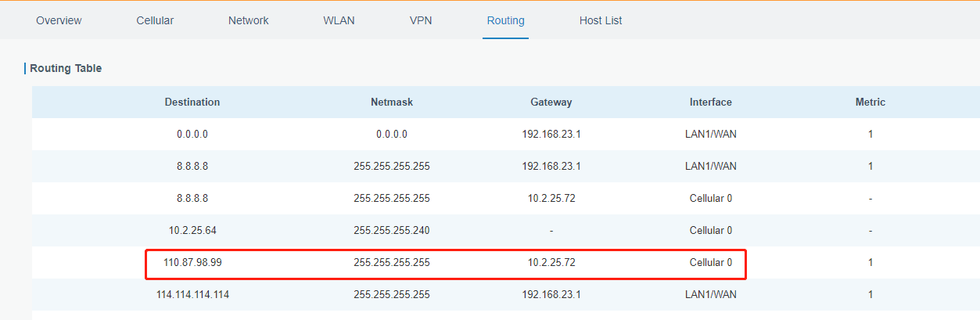
Task: Click the 10.2.25.64 destination cell
Action: pyautogui.click(x=192, y=230)
